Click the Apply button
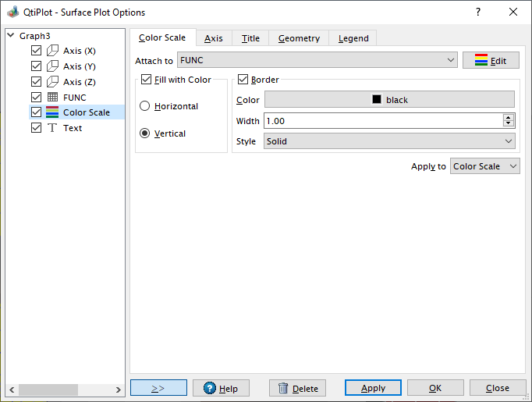Image resolution: width=532 pixels, height=402 pixels. click(373, 388)
